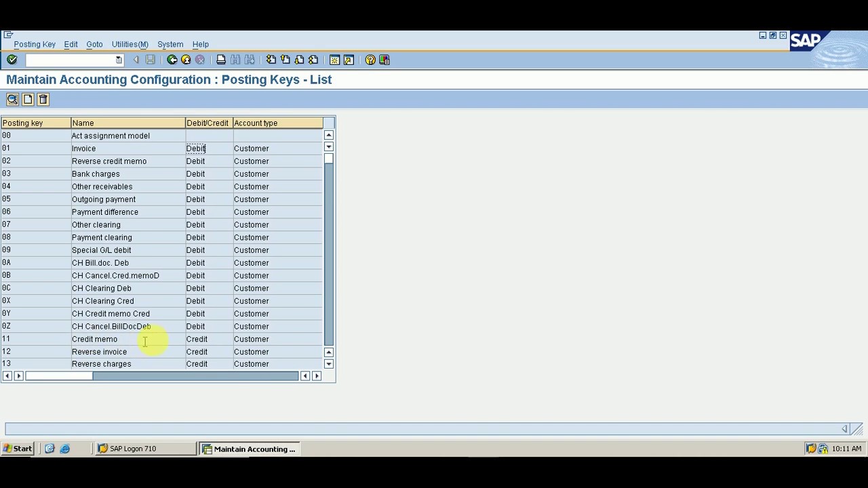
Task: Open the Posting Key menu
Action: [35, 44]
